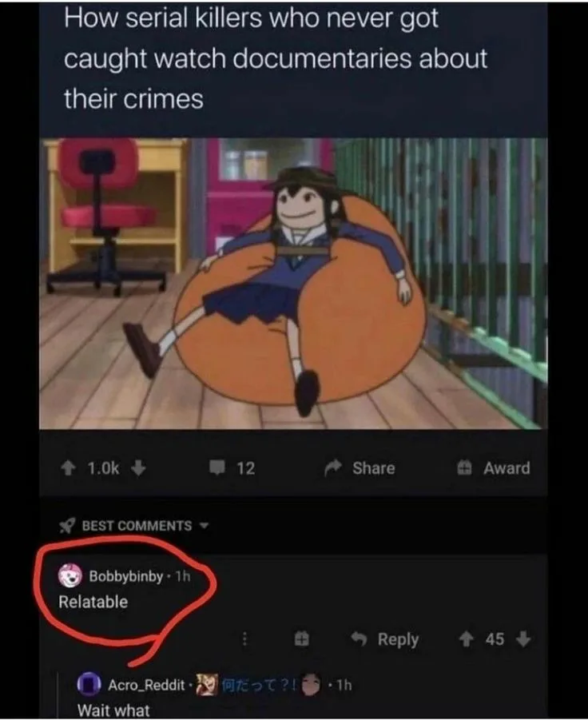Open Bobbybinby's profile avatar

click(70, 576)
